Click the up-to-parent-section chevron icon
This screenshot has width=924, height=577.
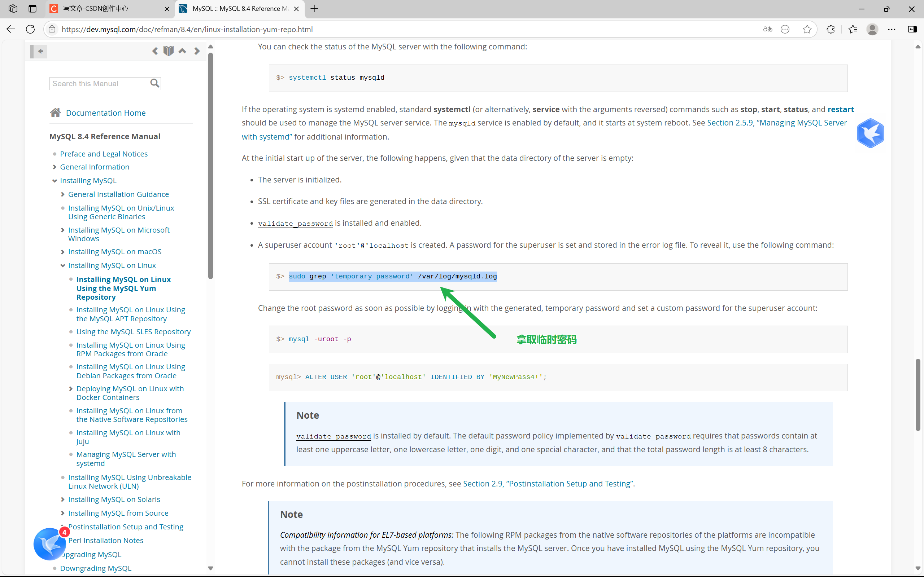click(183, 50)
